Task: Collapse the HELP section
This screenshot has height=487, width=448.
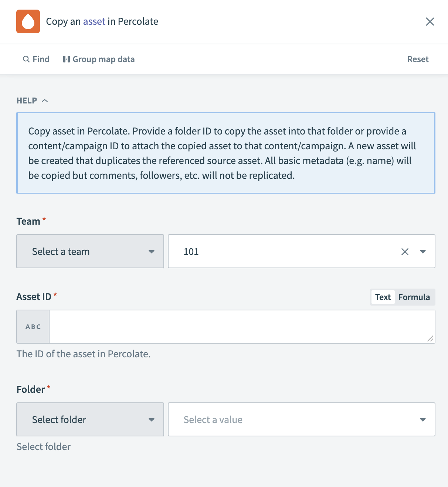Action: pos(45,100)
